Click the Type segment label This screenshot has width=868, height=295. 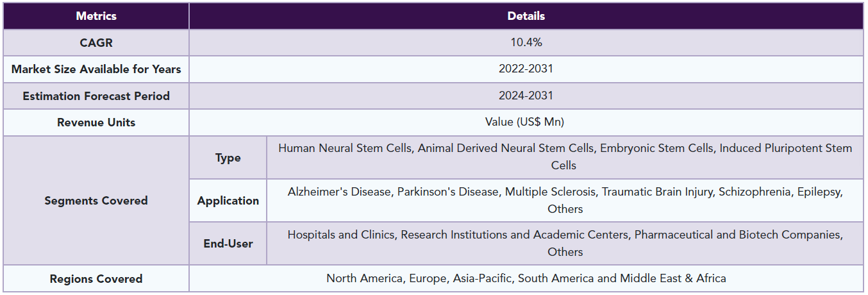coord(228,158)
